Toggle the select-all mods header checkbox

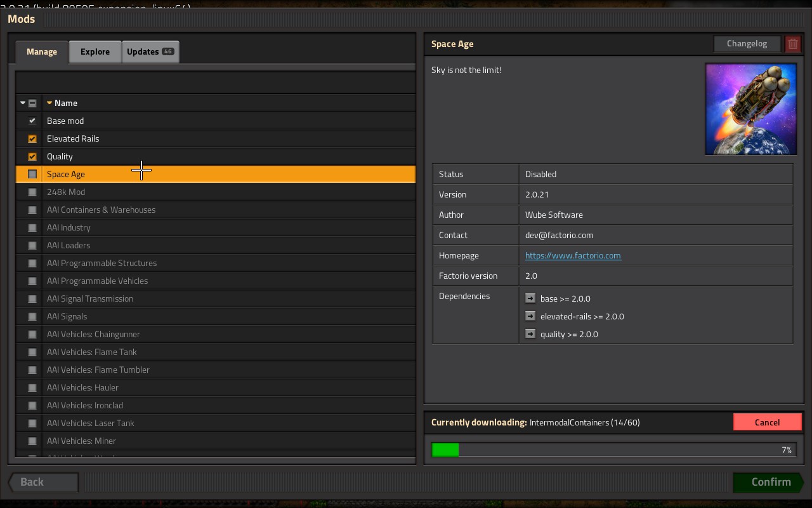pyautogui.click(x=32, y=103)
